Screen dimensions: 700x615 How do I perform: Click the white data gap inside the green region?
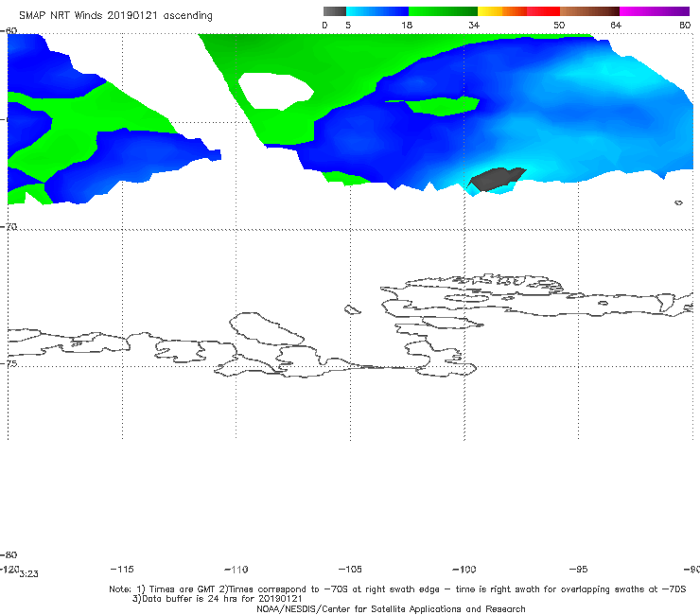pos(275,92)
